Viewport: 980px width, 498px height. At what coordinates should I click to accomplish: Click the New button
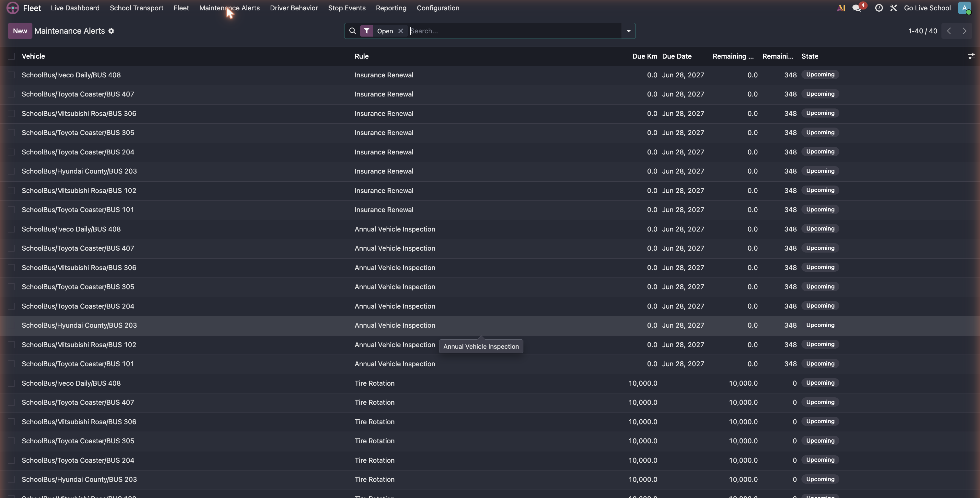point(20,31)
